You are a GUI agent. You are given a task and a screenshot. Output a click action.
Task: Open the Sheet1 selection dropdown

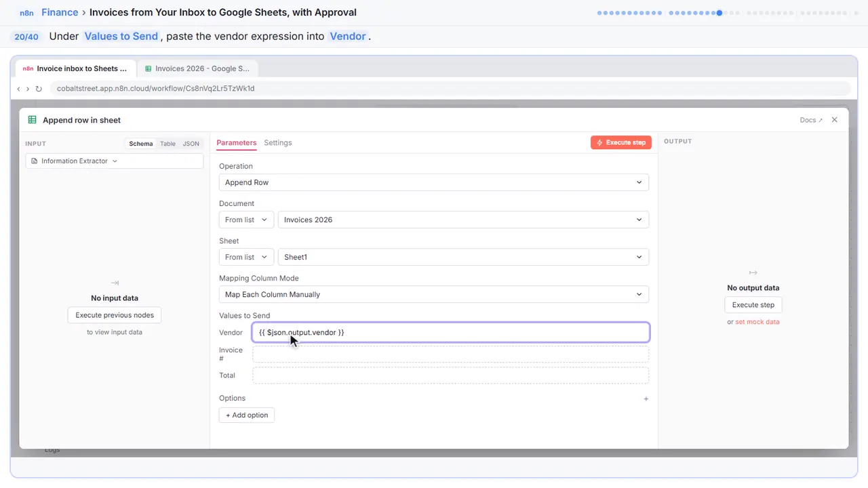point(463,257)
